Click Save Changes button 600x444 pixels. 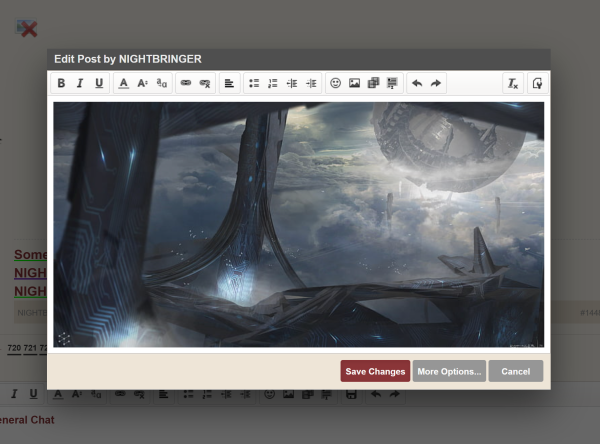pyautogui.click(x=375, y=371)
